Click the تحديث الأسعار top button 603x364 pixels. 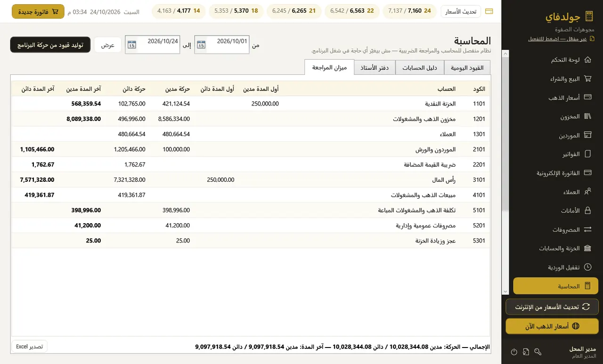pyautogui.click(x=461, y=11)
